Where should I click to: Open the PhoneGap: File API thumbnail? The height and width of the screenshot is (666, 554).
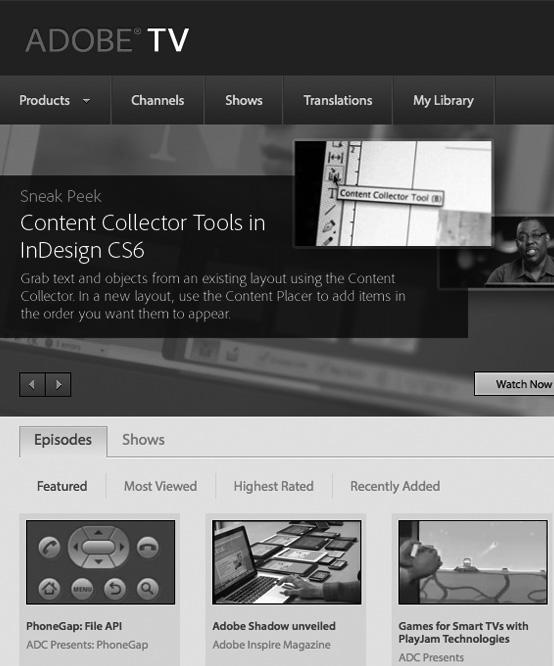[100, 562]
